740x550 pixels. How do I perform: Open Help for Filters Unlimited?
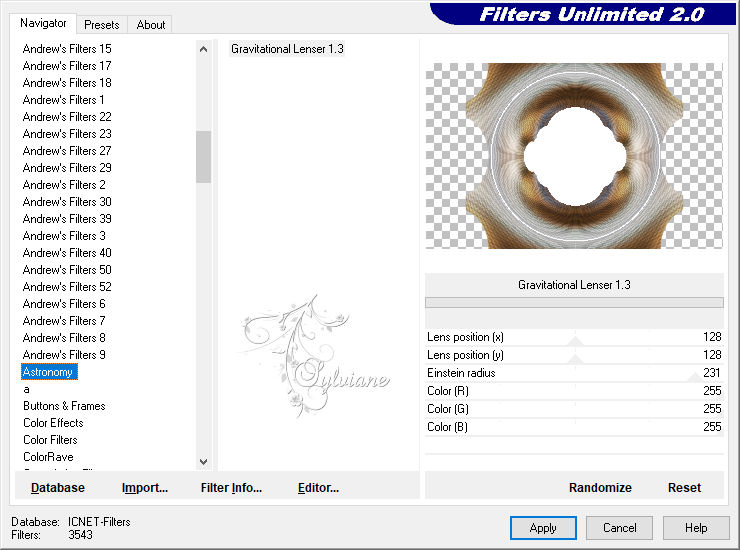[x=696, y=528]
